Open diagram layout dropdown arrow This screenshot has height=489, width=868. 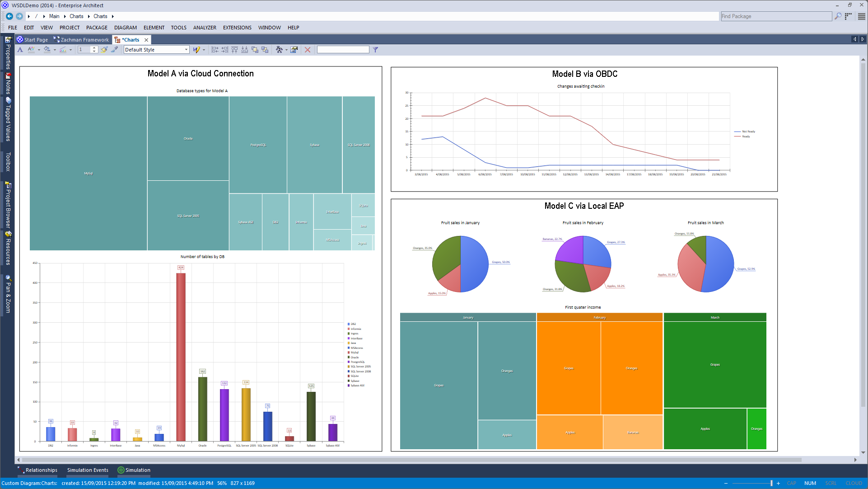coord(286,50)
